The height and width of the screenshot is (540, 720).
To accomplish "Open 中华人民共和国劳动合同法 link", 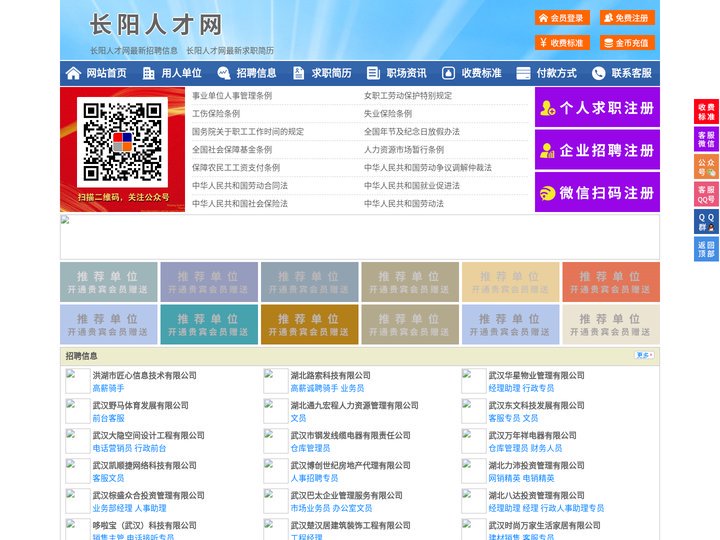I will (x=240, y=186).
